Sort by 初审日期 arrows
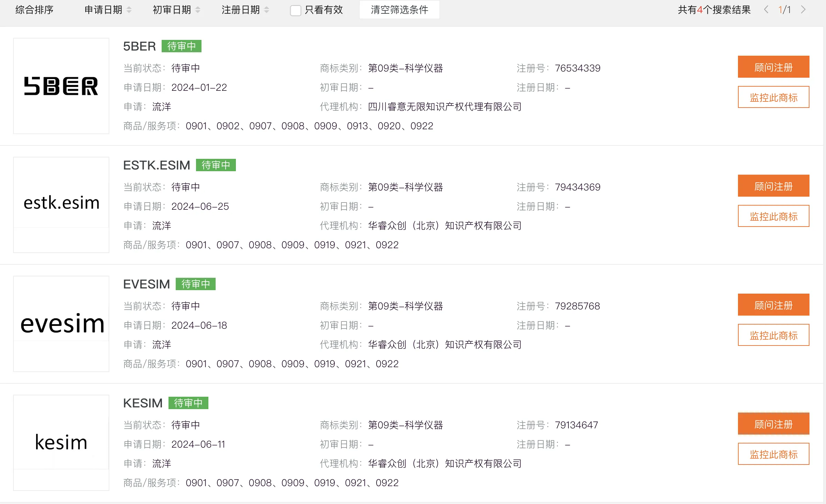Viewport: 826px width, 504px height. (x=198, y=10)
